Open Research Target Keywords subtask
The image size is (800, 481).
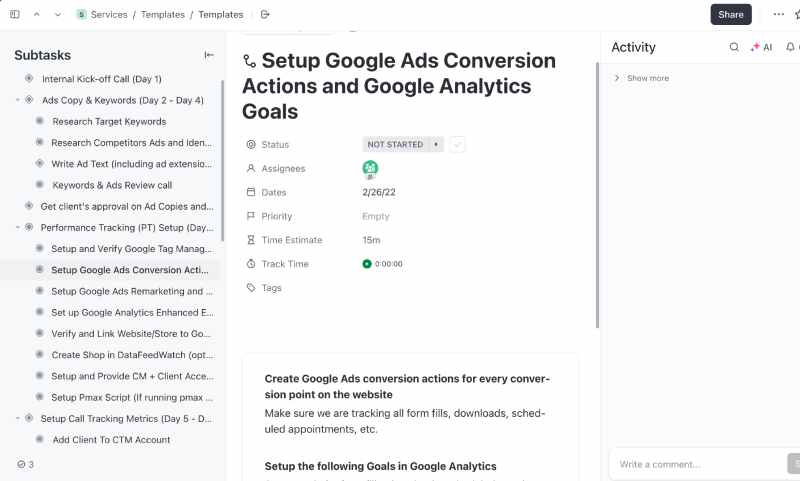point(109,121)
